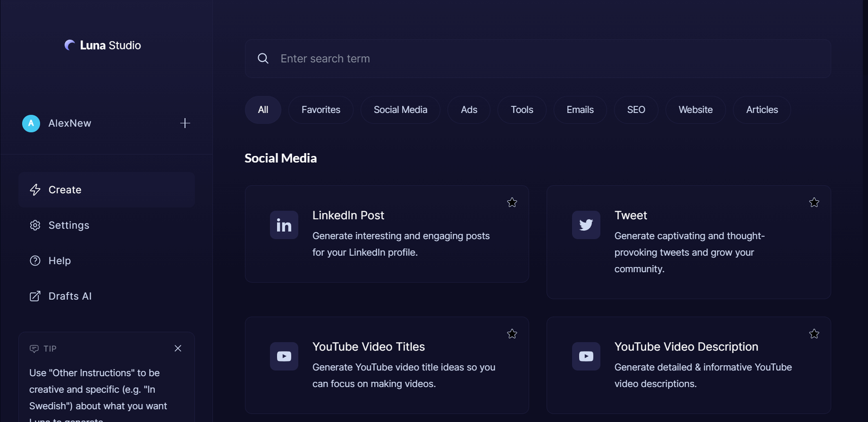868x422 pixels.
Task: Click the Tweet description text
Action: pyautogui.click(x=690, y=252)
